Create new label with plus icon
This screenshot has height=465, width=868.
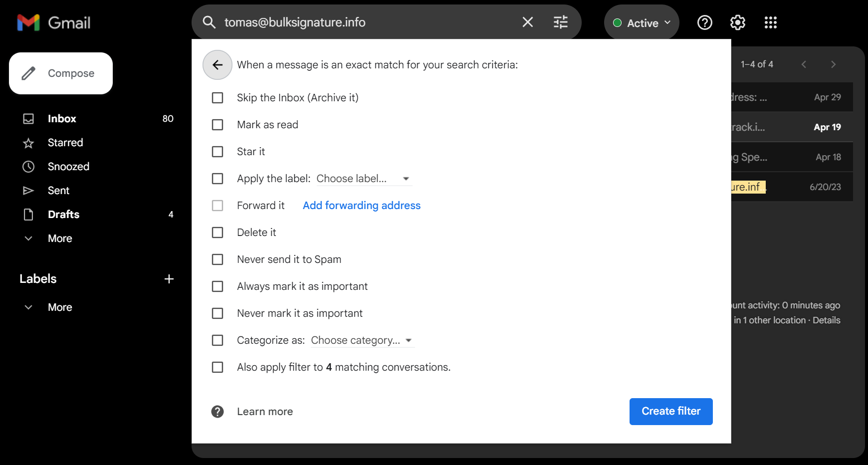[169, 279]
